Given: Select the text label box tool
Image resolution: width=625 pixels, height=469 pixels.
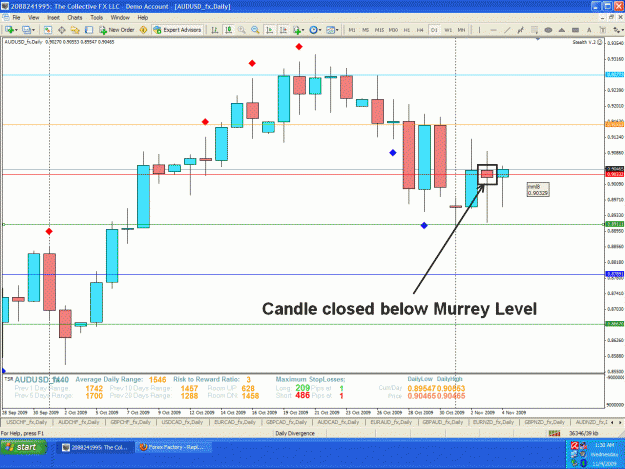Looking at the screenshot, I should [x=603, y=30].
